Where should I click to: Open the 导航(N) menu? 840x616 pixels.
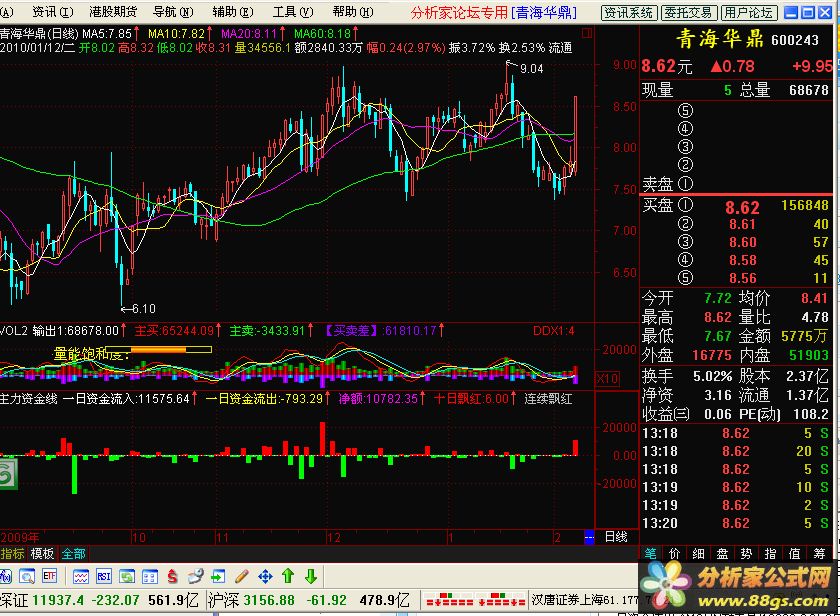point(173,12)
